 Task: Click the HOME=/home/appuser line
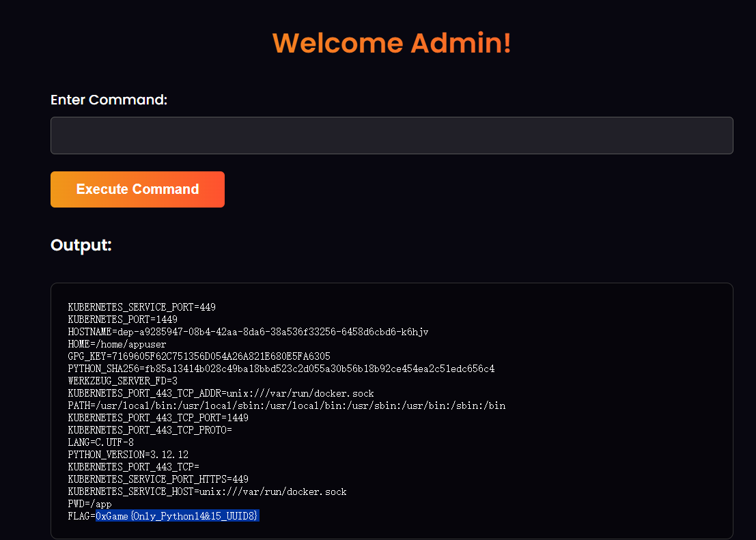117,344
